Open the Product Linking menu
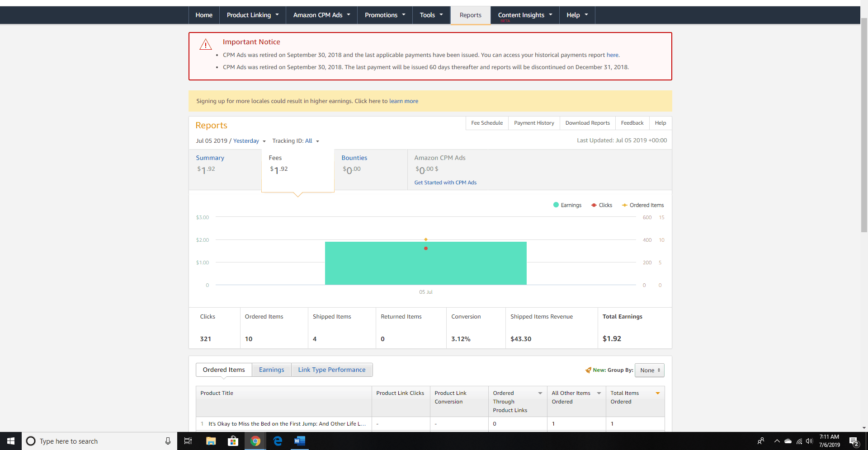The image size is (868, 450). click(252, 15)
